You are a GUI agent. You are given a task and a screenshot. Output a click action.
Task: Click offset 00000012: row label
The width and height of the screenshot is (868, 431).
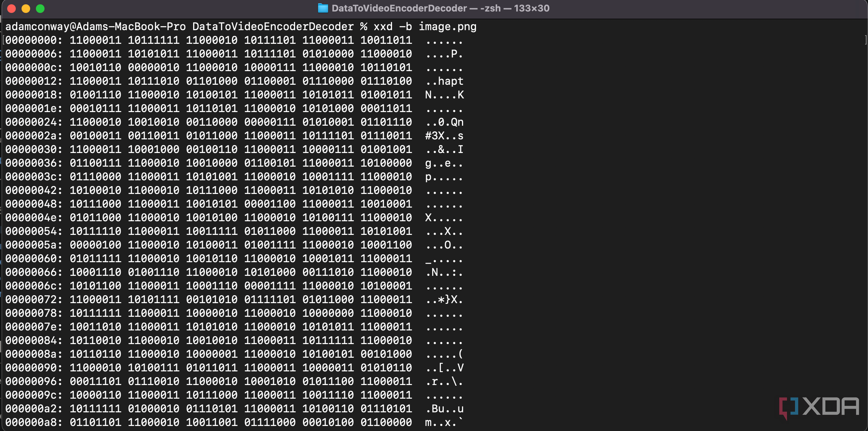pyautogui.click(x=34, y=81)
